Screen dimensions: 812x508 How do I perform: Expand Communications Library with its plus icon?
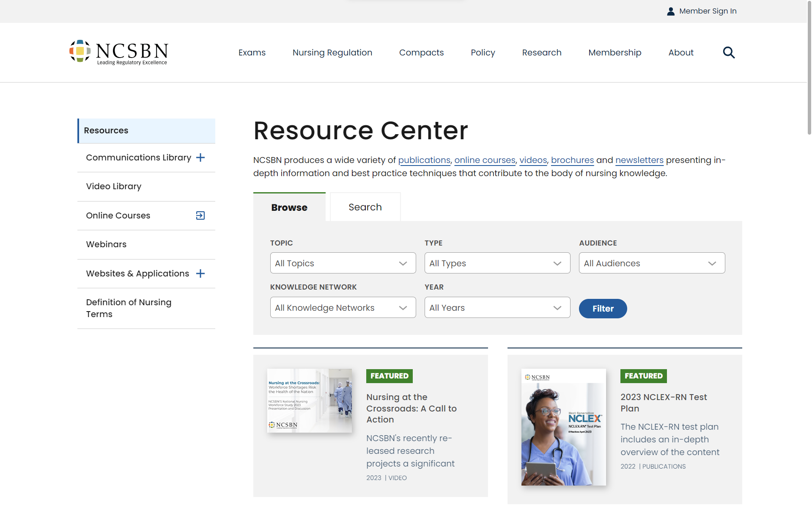tap(200, 157)
